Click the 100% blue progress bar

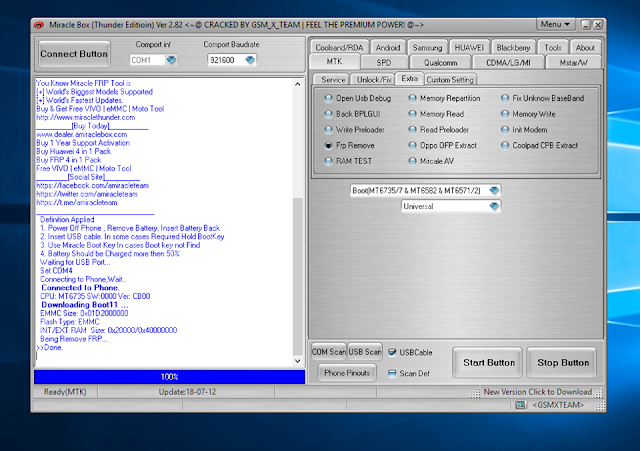169,377
